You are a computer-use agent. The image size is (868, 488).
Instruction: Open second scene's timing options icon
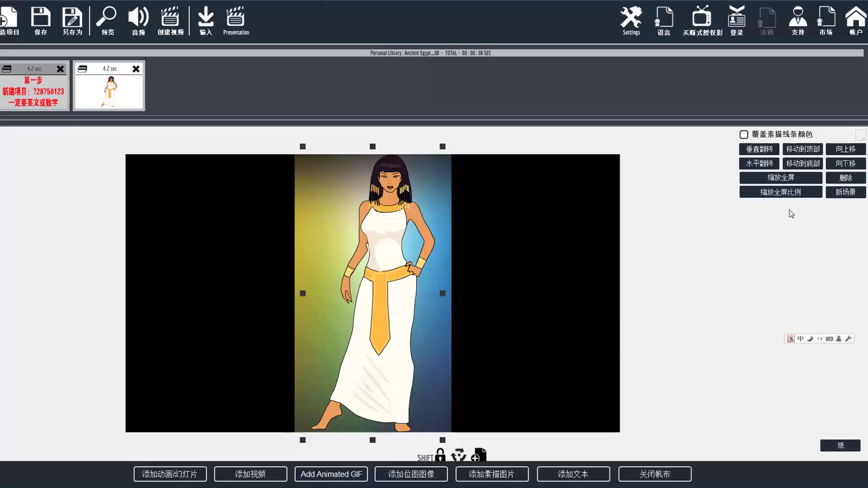(x=82, y=69)
